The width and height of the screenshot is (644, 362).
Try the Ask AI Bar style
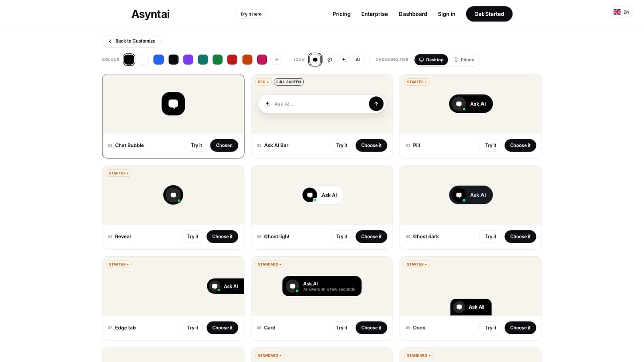[x=342, y=145]
